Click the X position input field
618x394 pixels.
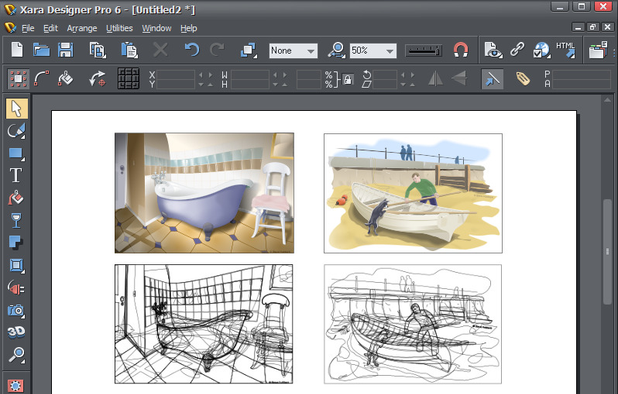[176, 74]
